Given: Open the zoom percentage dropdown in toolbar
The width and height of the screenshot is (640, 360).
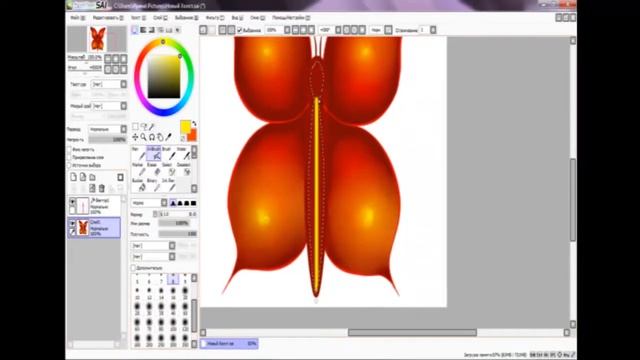Looking at the screenshot, I should [x=287, y=30].
